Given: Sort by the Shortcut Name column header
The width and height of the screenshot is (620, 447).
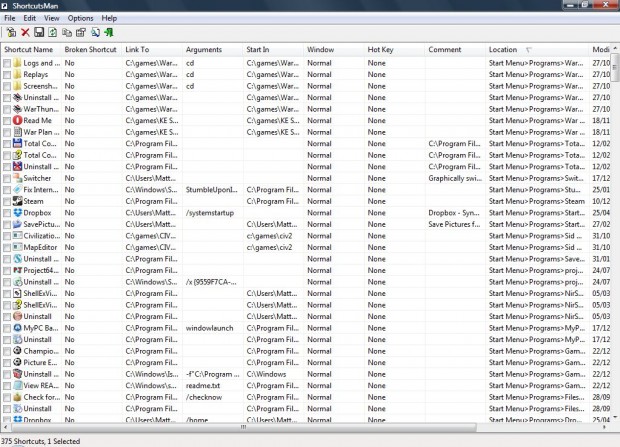Looking at the screenshot, I should (x=31, y=49).
